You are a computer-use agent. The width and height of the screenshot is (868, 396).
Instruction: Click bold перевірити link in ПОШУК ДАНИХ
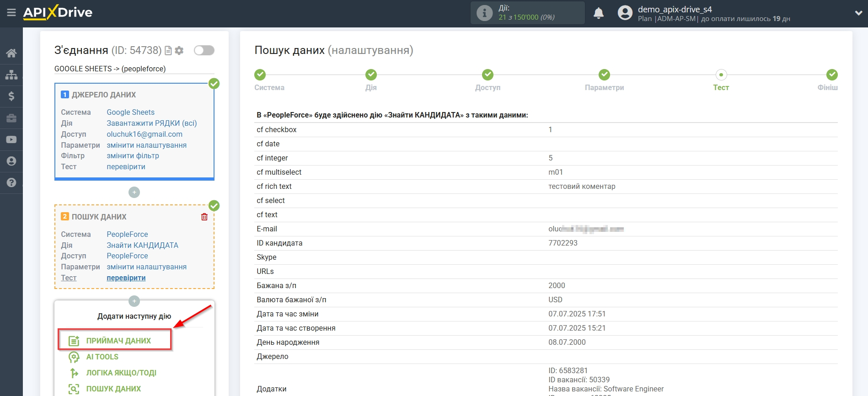coord(126,278)
